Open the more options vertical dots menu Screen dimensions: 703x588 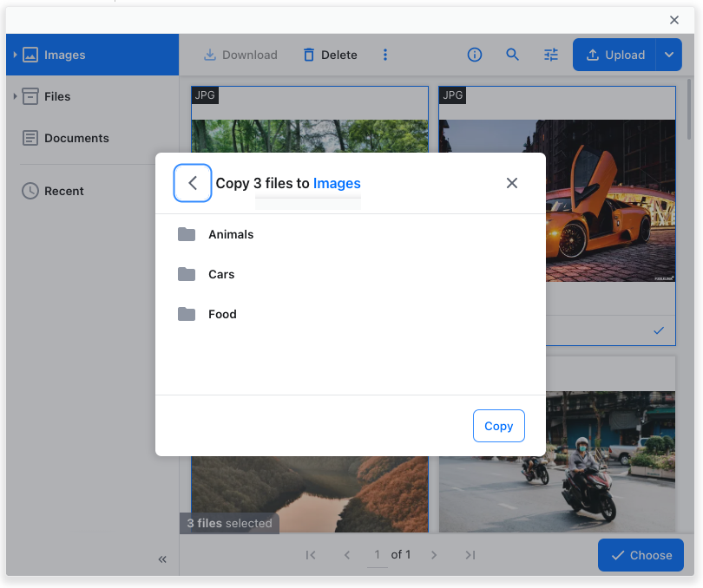point(385,55)
